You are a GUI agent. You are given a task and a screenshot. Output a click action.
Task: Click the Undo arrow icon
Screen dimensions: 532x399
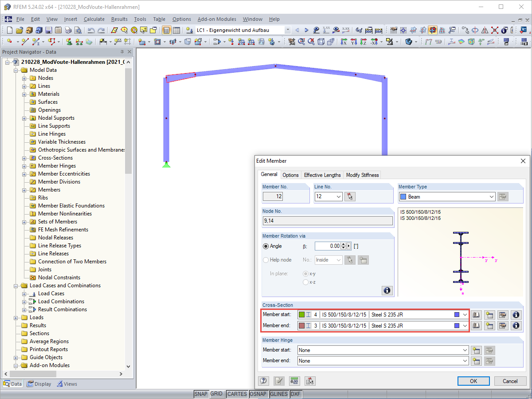click(x=91, y=30)
